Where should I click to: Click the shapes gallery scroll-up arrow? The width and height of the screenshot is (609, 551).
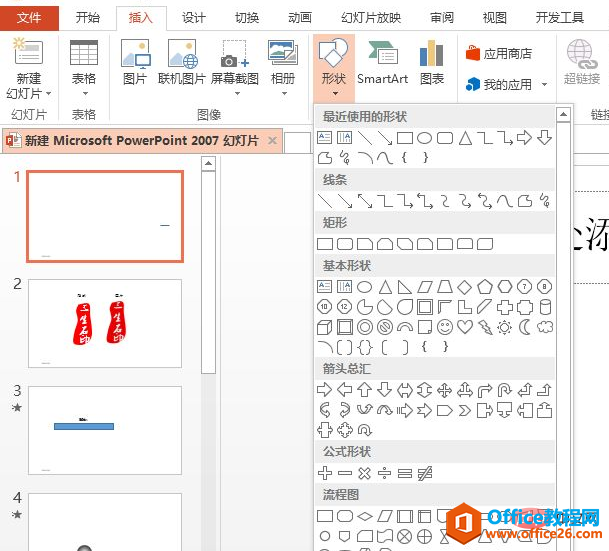[x=563, y=115]
